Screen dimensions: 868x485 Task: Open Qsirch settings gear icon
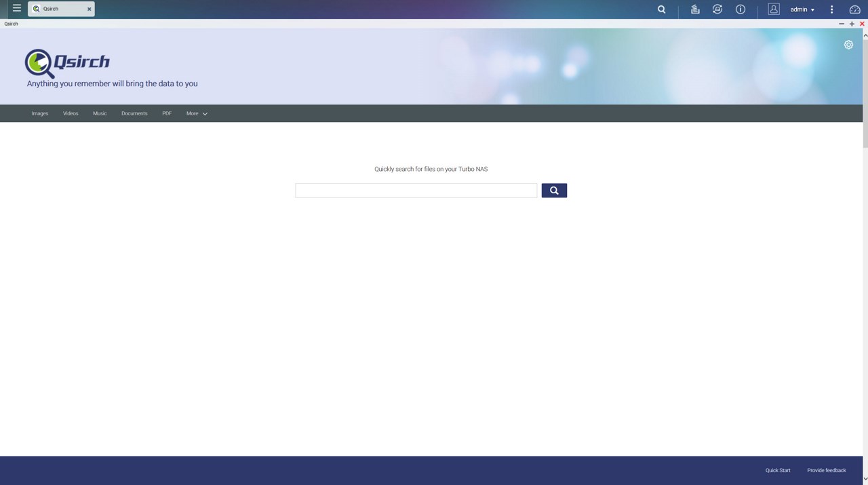pyautogui.click(x=848, y=45)
